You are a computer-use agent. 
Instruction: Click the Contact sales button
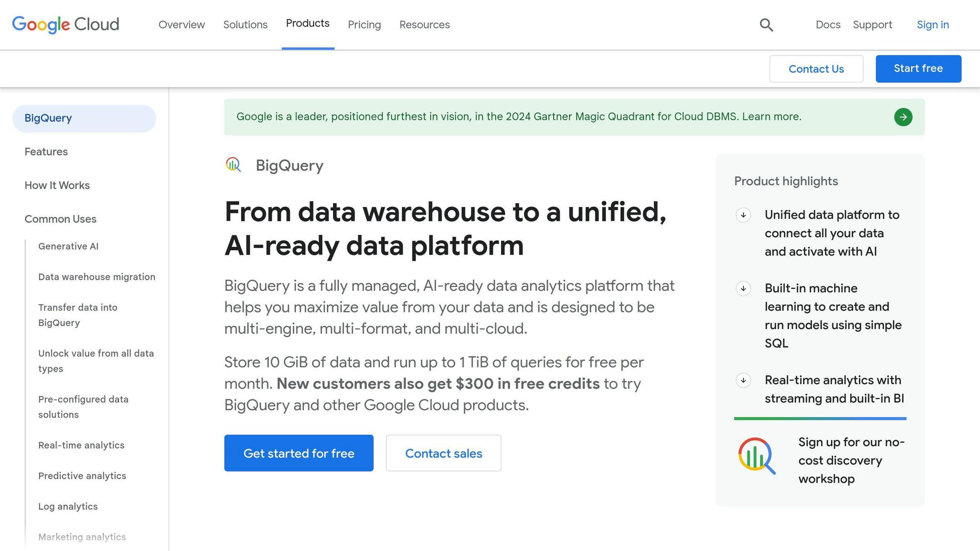[444, 453]
